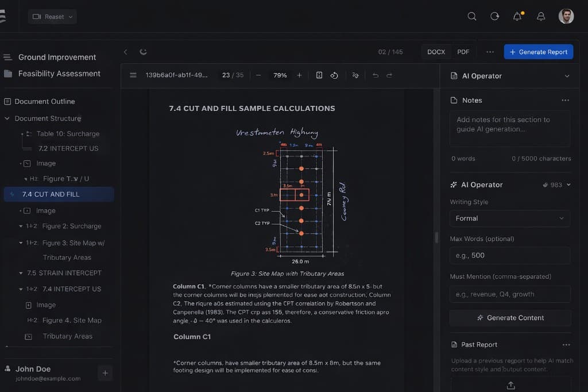Click the zoom in plus icon

pos(299,75)
